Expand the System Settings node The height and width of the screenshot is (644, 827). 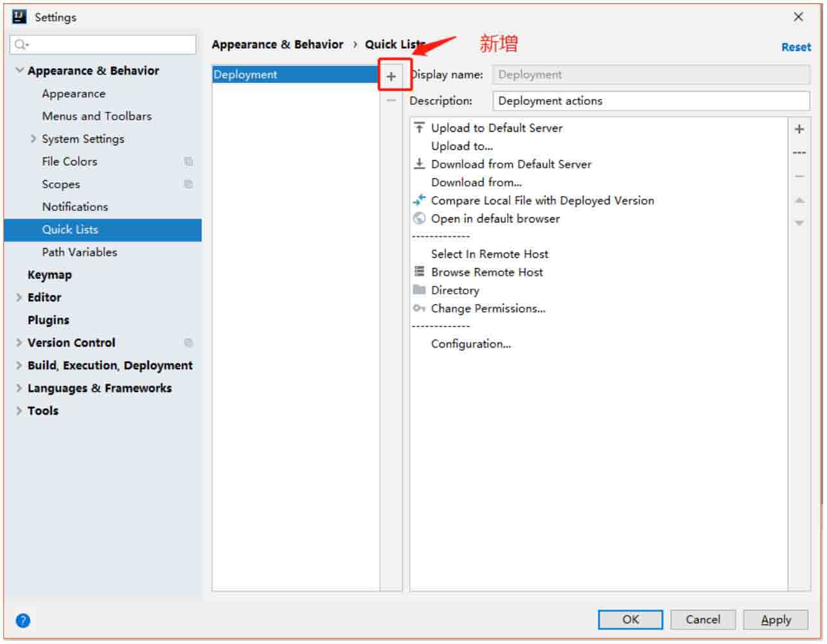click(33, 139)
